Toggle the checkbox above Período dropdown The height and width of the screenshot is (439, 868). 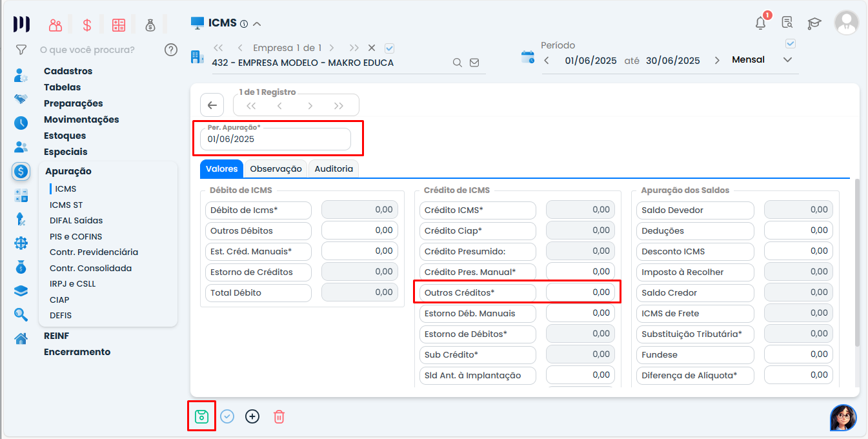click(791, 44)
